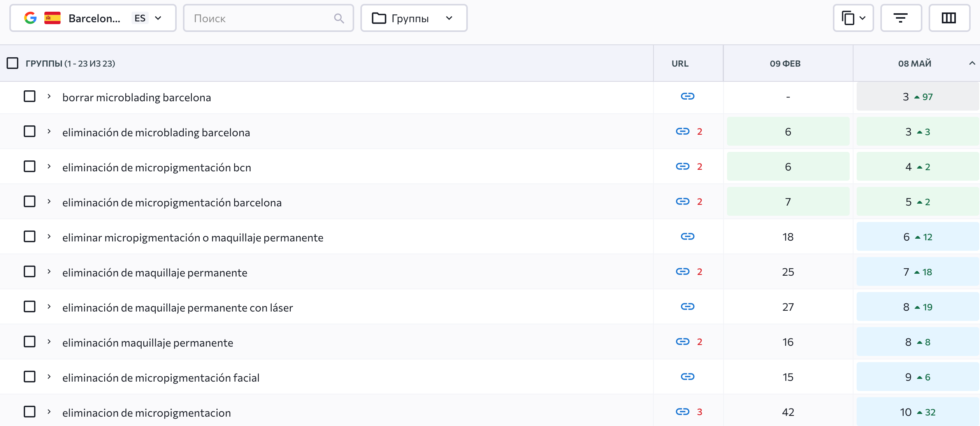Click the 09 ФЕВ column header

click(785, 63)
